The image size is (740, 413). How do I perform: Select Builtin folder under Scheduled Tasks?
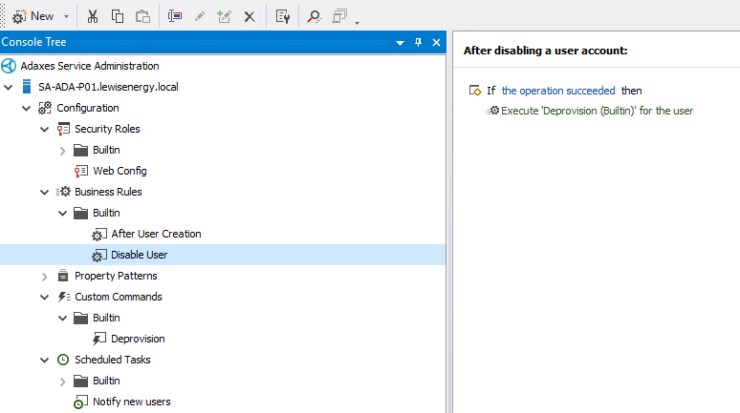pyautogui.click(x=106, y=380)
